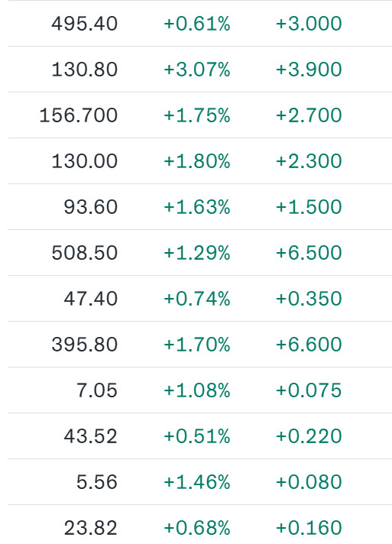Click the 130.00 price value

coord(85,161)
